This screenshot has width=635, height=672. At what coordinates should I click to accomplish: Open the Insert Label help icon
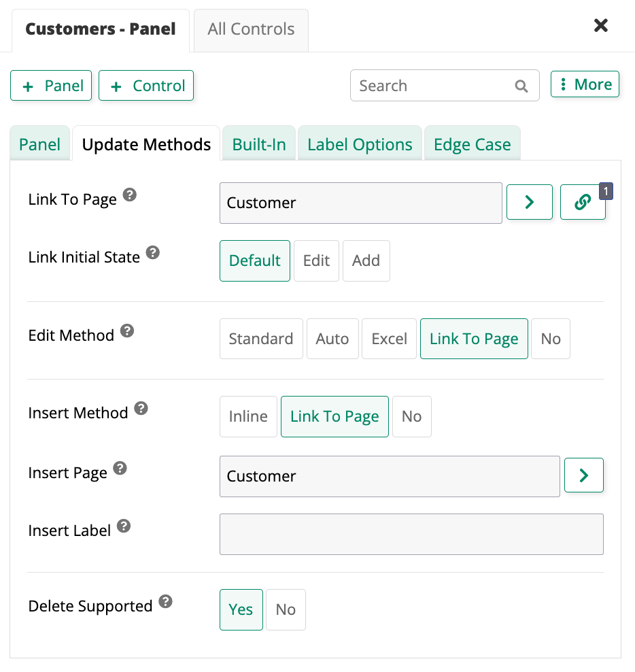124,524
